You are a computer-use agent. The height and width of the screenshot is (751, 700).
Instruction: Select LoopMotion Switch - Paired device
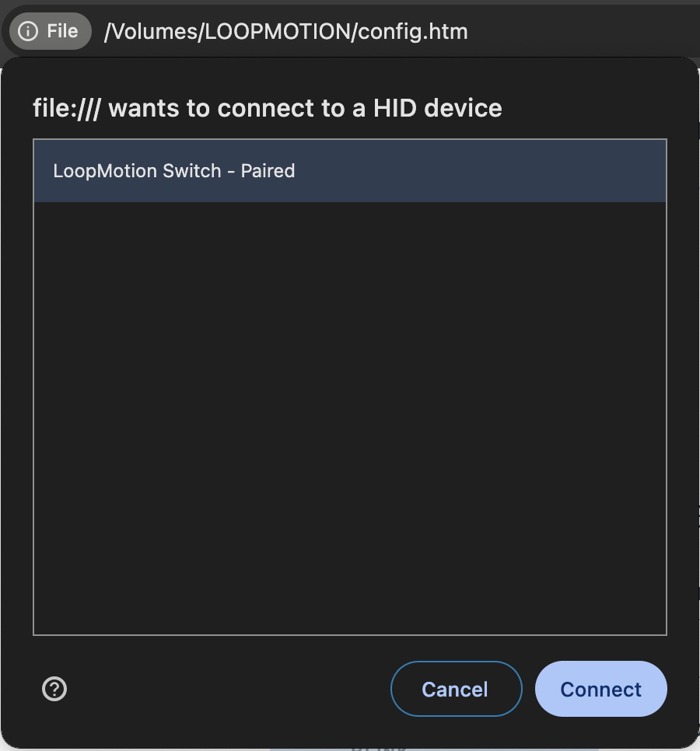pyautogui.click(x=350, y=171)
